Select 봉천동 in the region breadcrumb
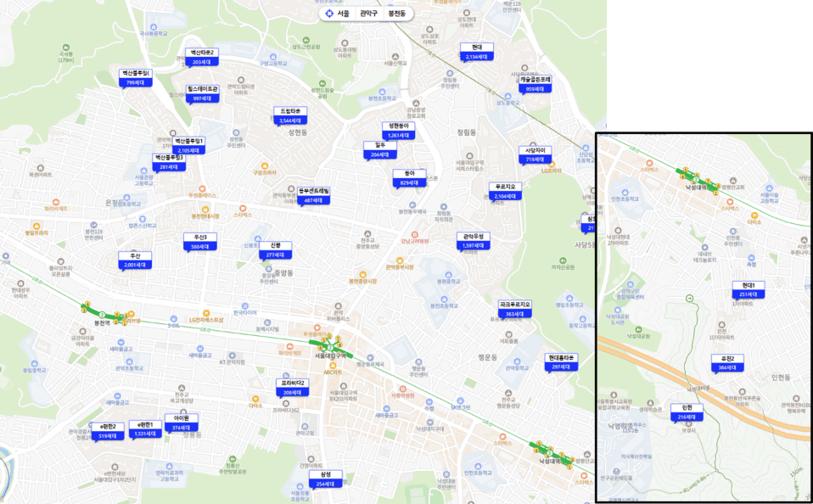This screenshot has height=504, width=813. [x=397, y=14]
